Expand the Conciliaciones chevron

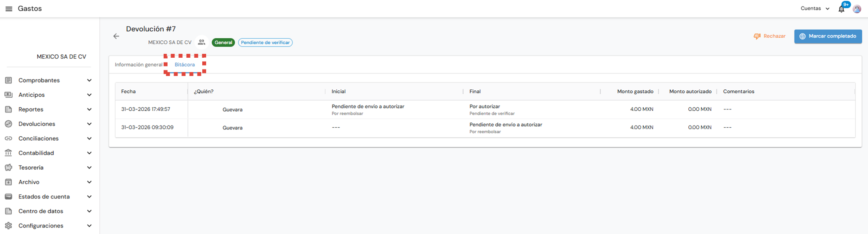coord(89,138)
